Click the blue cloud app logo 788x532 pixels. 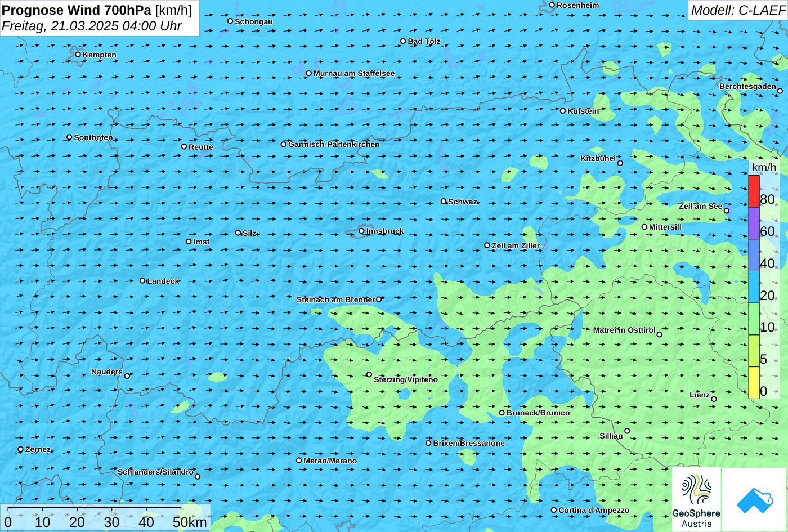(x=754, y=499)
